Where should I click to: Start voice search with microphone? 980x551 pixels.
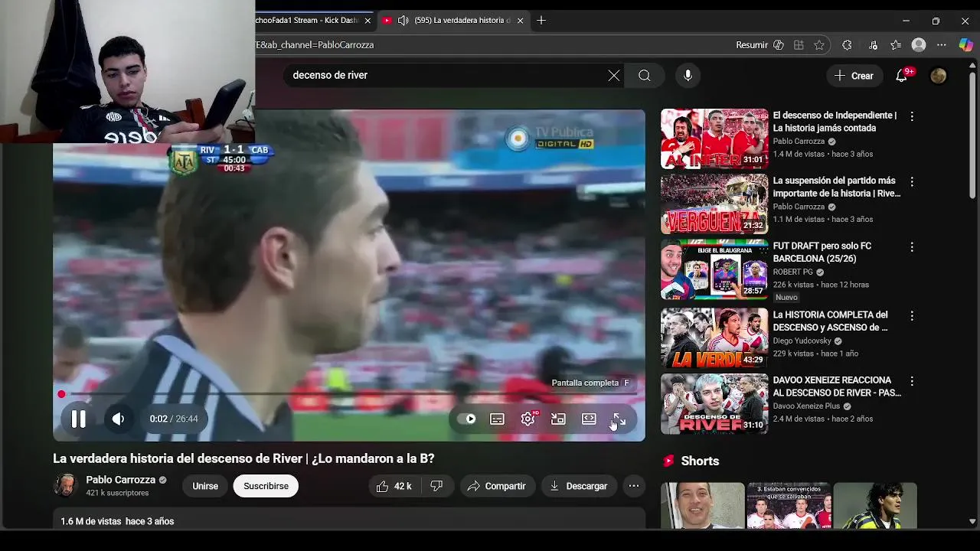[688, 75]
